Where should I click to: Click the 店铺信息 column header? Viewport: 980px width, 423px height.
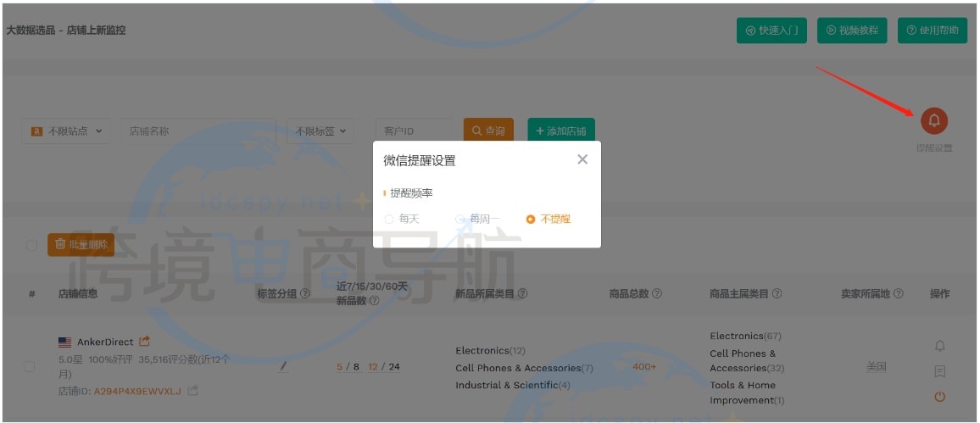click(x=78, y=293)
